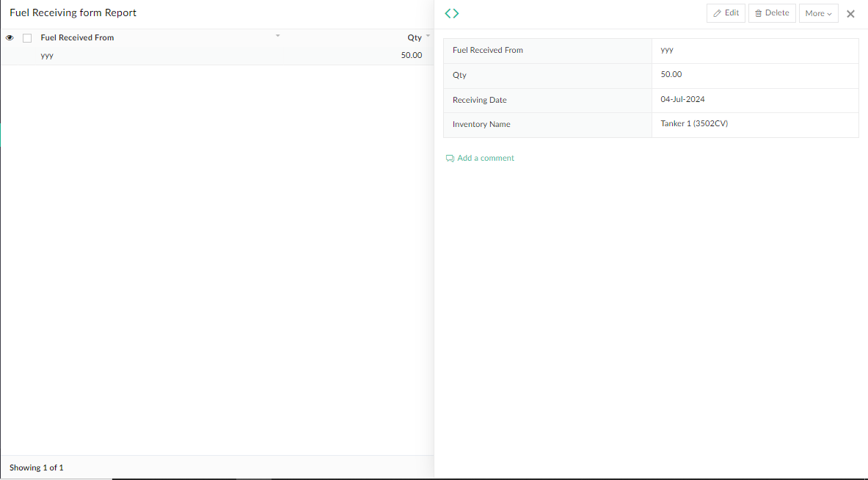The width and height of the screenshot is (868, 480).
Task: Click the Qty value 50.00 in detail panel
Action: [x=671, y=74]
